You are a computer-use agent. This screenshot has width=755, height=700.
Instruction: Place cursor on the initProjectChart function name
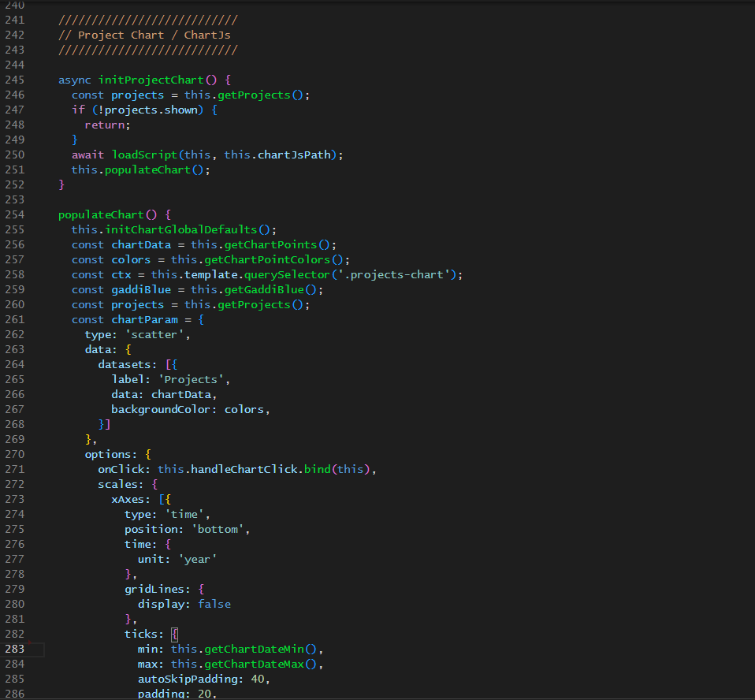pyautogui.click(x=152, y=80)
